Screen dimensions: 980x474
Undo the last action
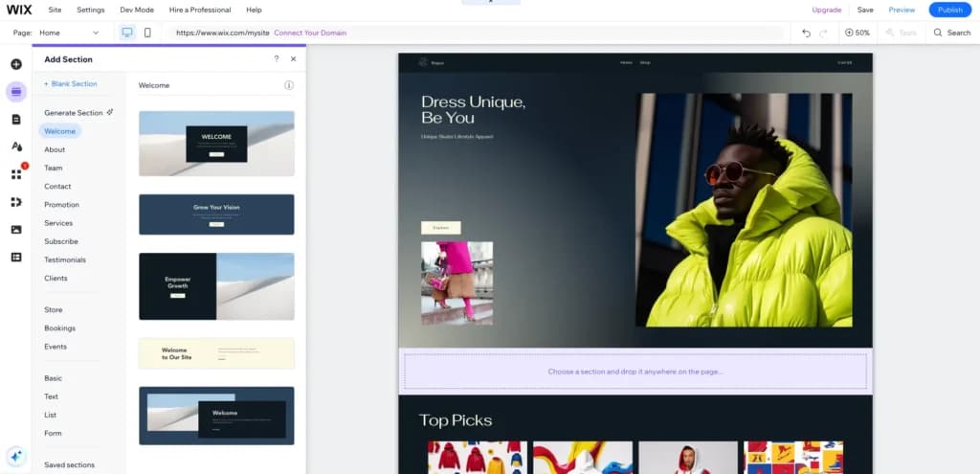pos(806,33)
